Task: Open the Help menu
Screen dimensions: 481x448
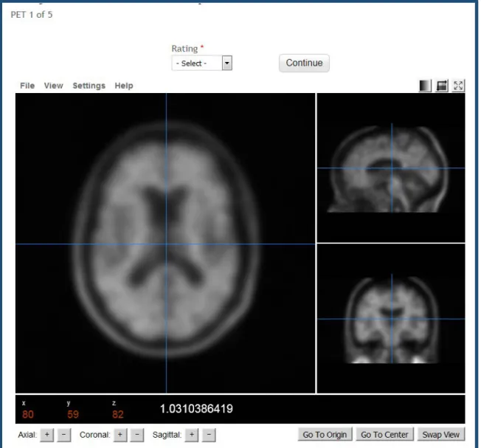Action: click(124, 86)
